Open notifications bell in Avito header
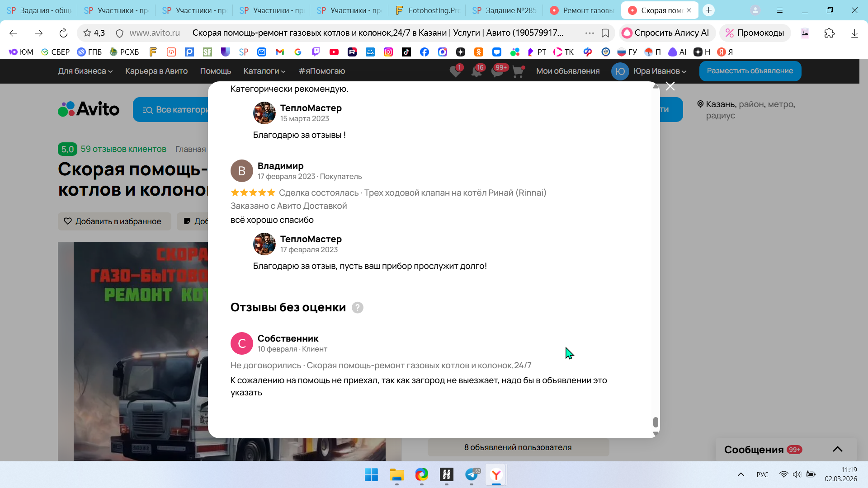The image size is (868, 488). click(476, 71)
